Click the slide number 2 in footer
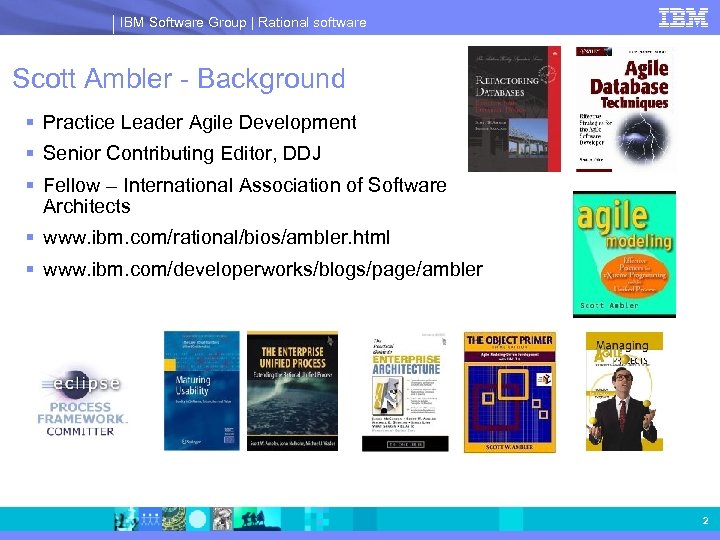 pos(705,520)
